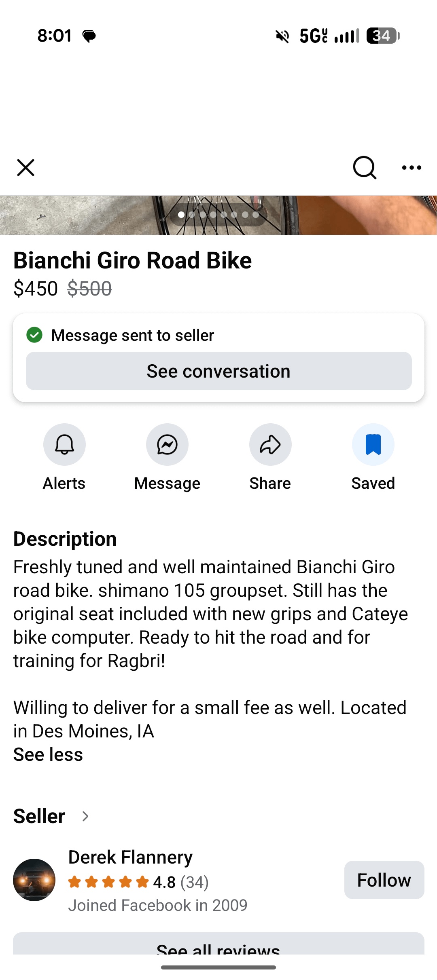The width and height of the screenshot is (437, 980).
Task: Tap the bike photo carousel image
Action: click(81, 215)
